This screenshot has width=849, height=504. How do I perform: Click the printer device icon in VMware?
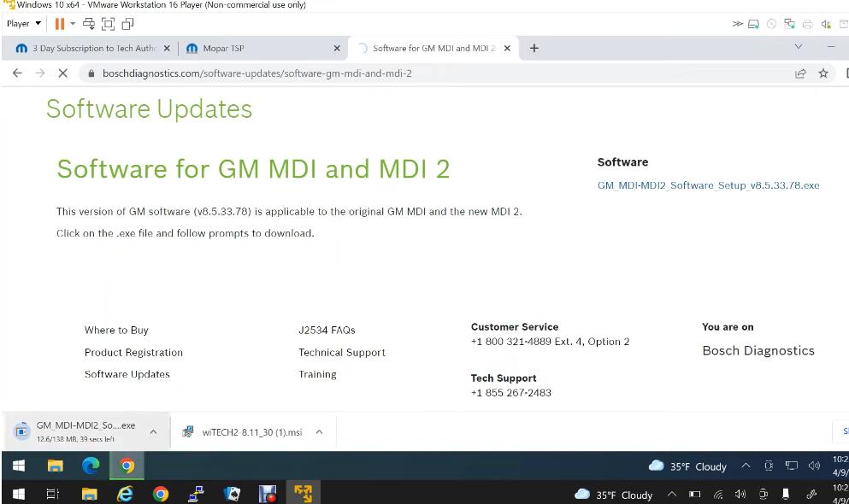(807, 24)
